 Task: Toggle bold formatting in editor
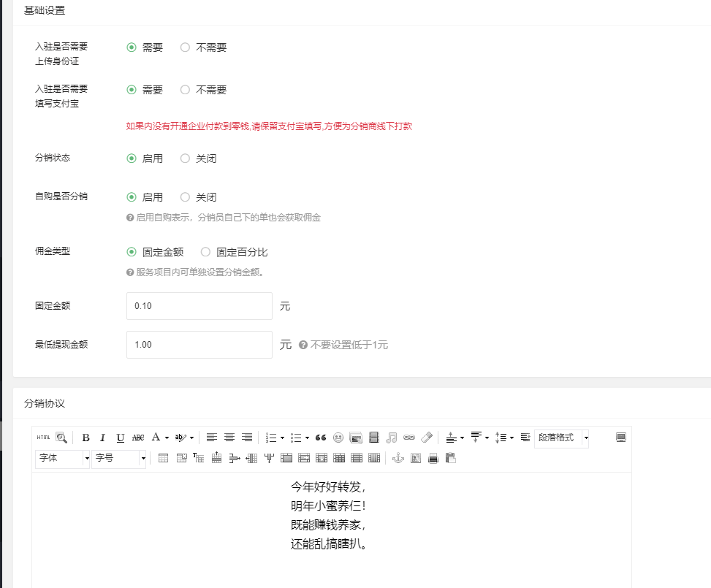point(85,438)
